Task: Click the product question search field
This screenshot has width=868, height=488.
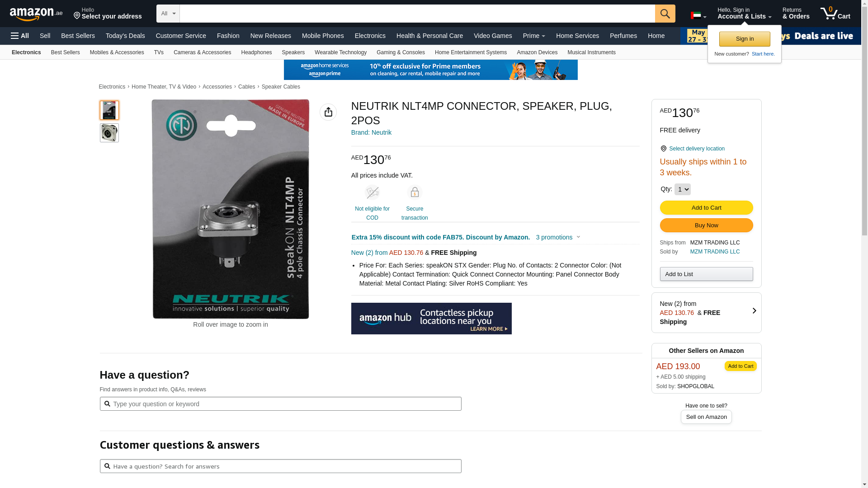Action: (280, 404)
